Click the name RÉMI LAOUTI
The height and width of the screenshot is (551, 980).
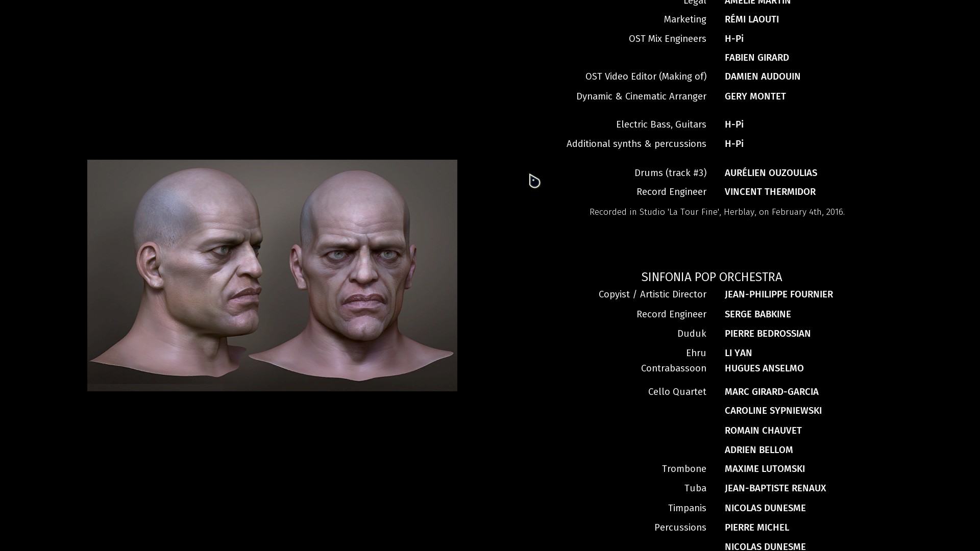click(751, 19)
